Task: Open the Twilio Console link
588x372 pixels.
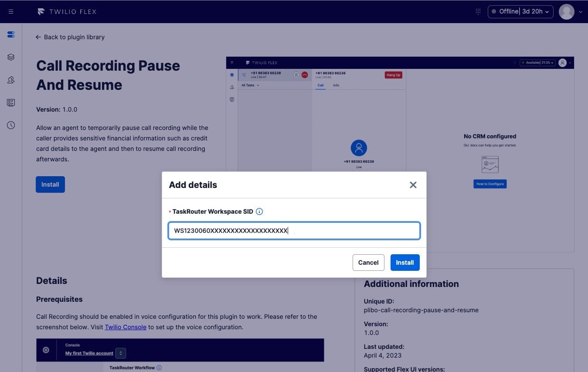Action: 126,327
